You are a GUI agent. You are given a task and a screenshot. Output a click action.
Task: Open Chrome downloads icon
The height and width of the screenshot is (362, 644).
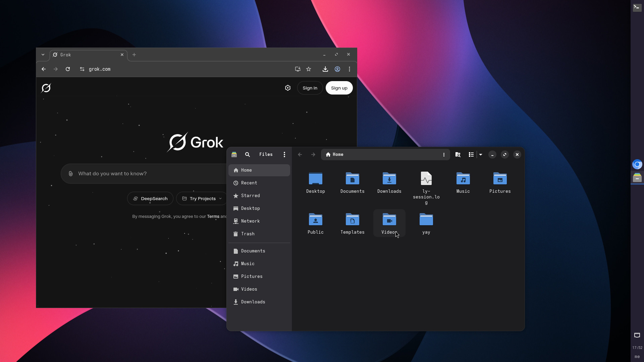coord(325,69)
